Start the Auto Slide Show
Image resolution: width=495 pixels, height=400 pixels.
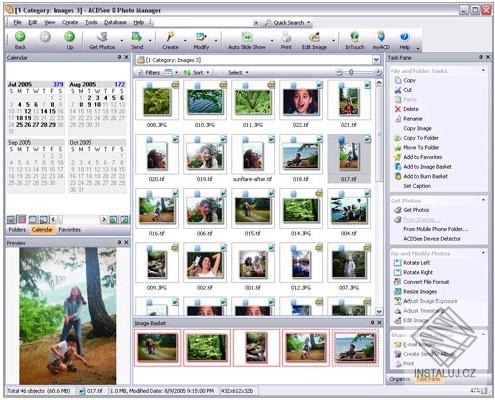[247, 40]
